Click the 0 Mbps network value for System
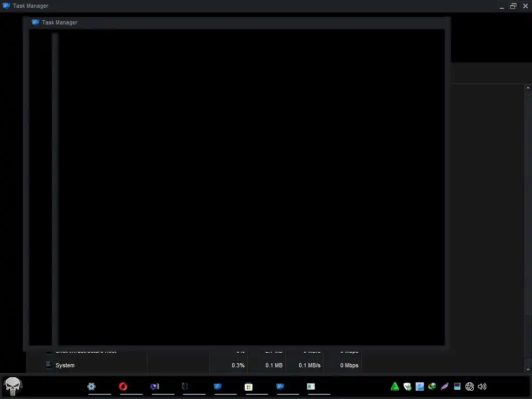Viewport: 532px width, 399px height. coord(349,365)
